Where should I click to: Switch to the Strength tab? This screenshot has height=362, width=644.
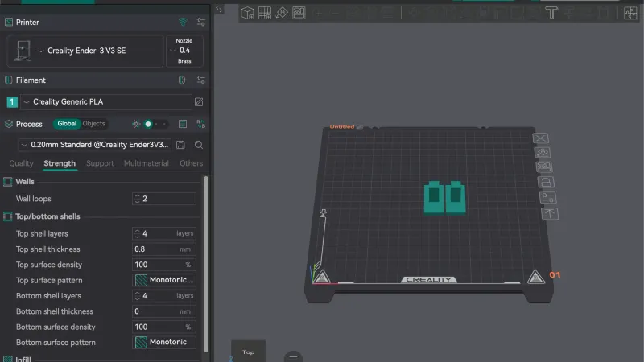[60, 163]
